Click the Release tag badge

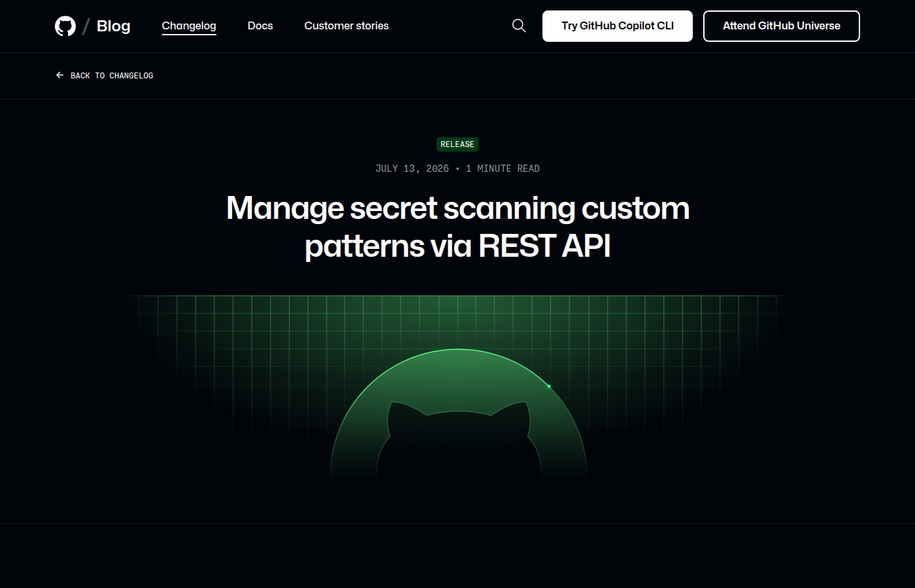coord(457,144)
